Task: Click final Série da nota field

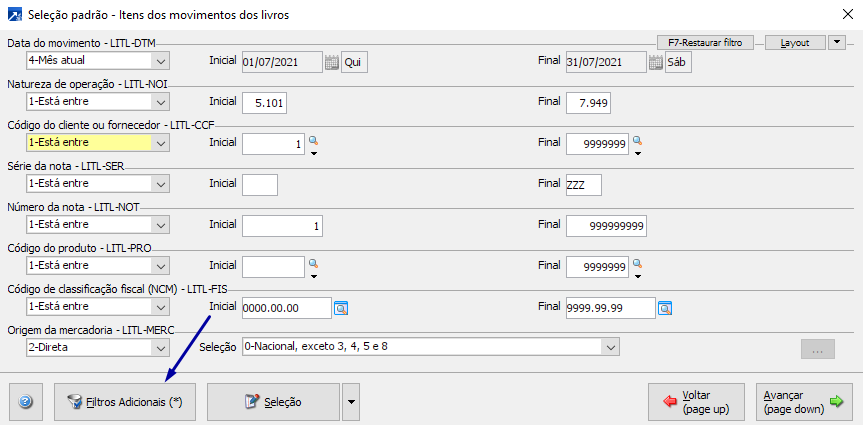Action: (x=583, y=185)
